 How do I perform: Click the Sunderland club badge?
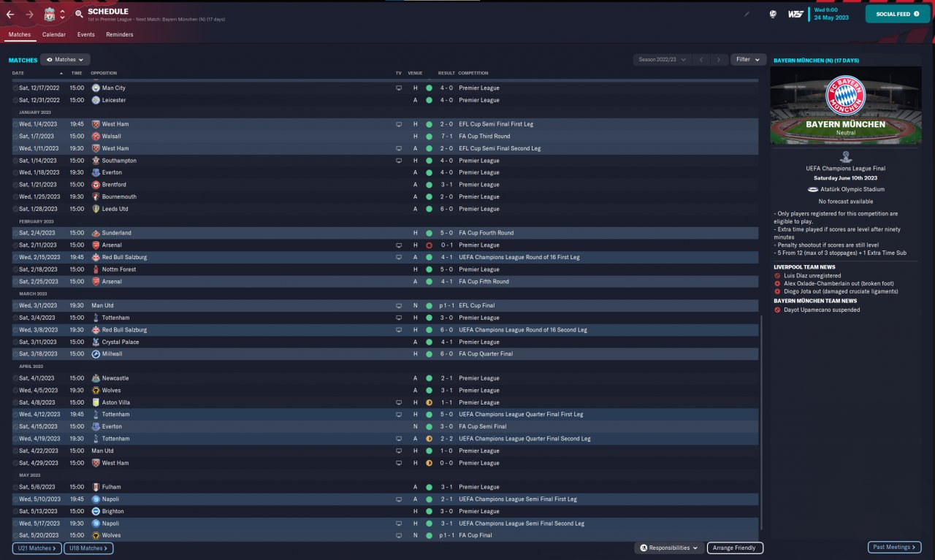point(96,233)
